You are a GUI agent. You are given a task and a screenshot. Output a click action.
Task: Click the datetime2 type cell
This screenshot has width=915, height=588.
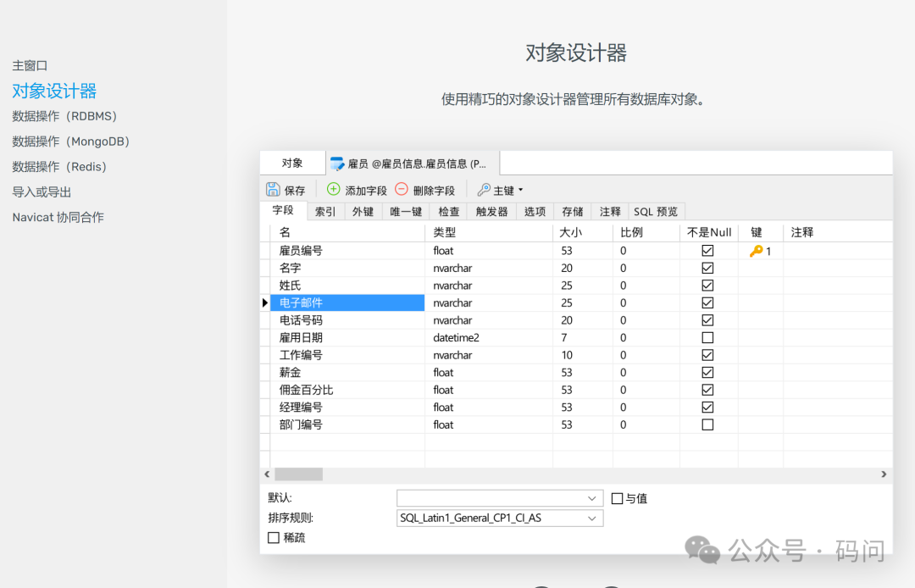click(x=489, y=338)
